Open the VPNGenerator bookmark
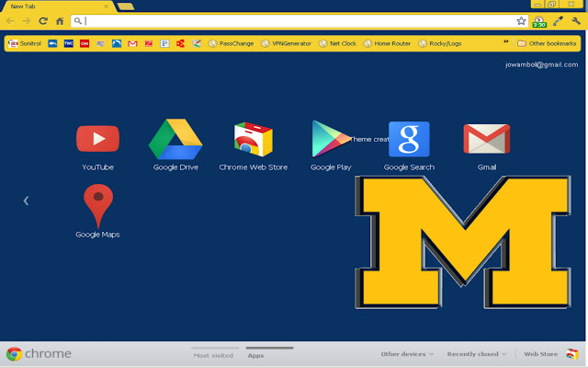588x368 pixels. coord(286,43)
